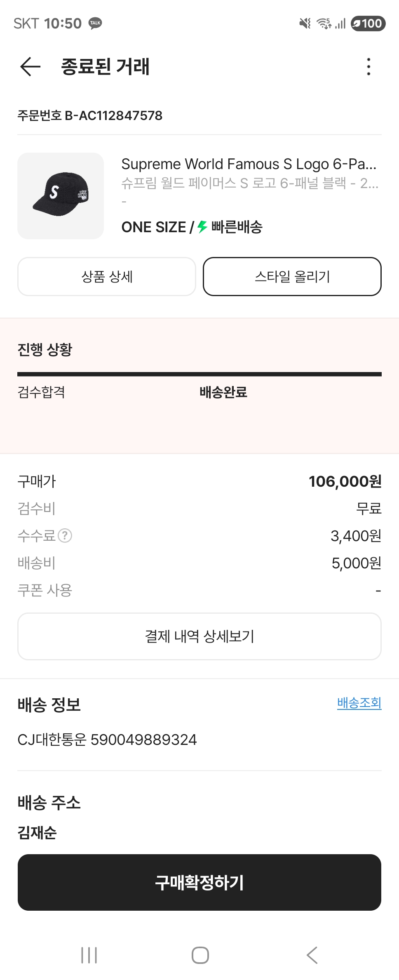This screenshot has height=980, width=399.
Task: Tap the KakaoTalk notification icon
Action: (x=95, y=23)
